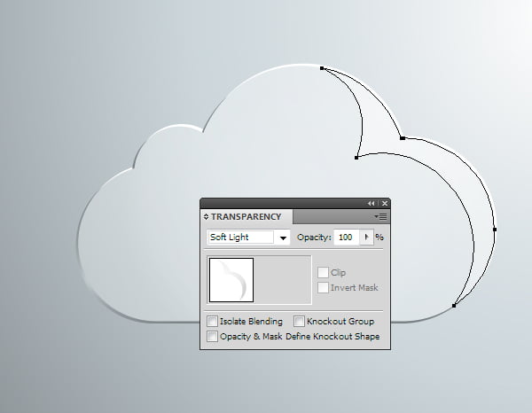Viewport: 532px width, 413px height.
Task: Collapse the Transparency panel with double-arrow icon
Action: point(371,204)
